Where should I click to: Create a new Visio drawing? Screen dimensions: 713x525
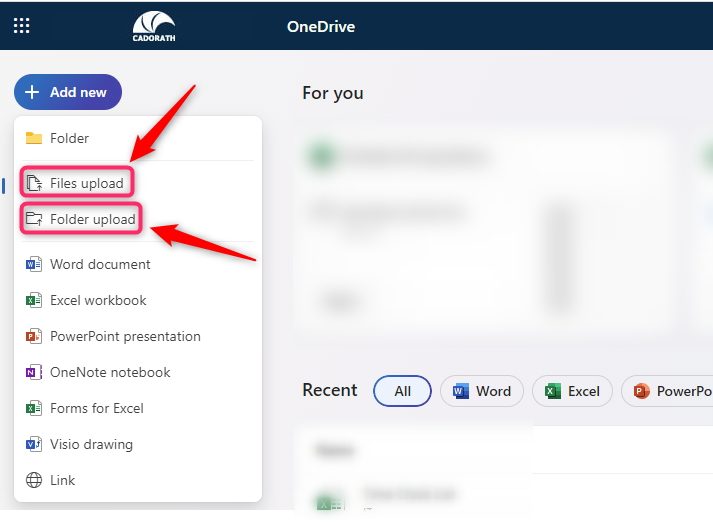tap(138, 444)
